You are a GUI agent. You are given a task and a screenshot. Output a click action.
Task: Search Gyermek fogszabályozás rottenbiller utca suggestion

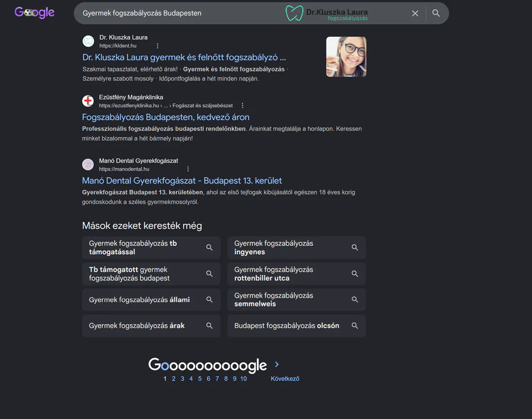297,273
